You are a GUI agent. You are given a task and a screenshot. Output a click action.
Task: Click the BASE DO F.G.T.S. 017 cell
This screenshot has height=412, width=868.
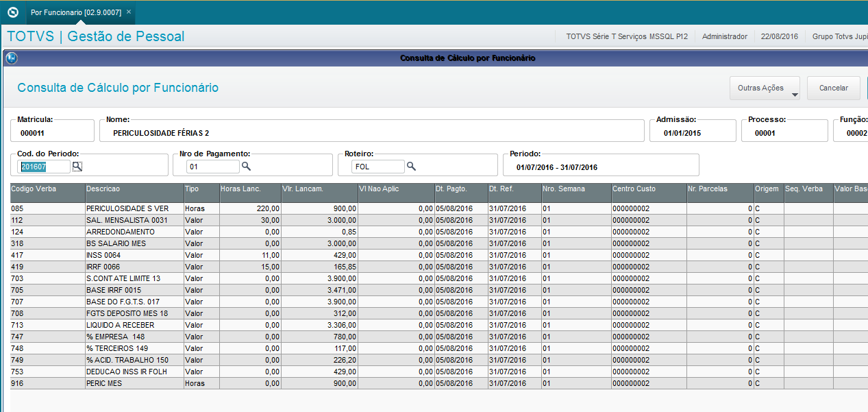point(134,302)
